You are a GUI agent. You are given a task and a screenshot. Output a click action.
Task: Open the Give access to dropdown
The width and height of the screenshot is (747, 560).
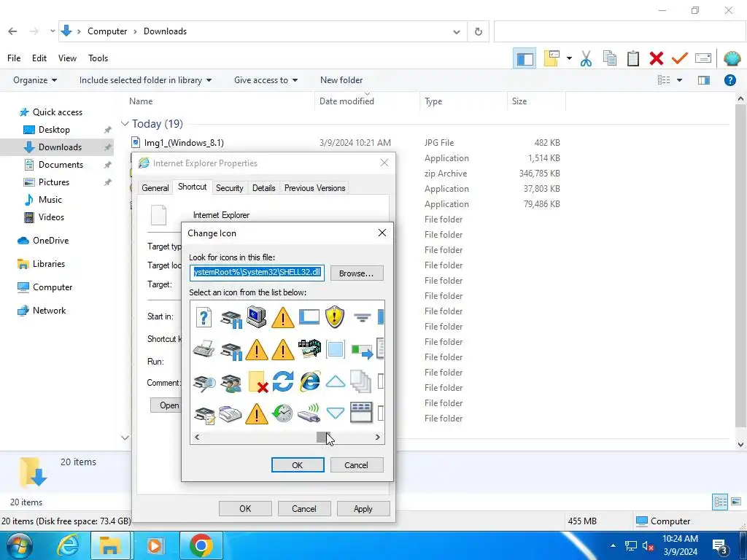point(266,80)
